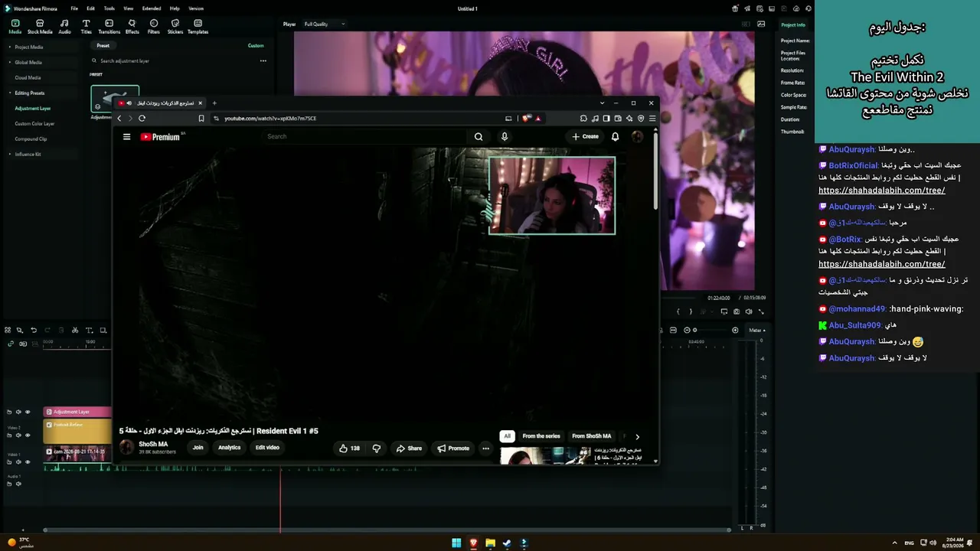Toggle player volume speaker icon

click(x=749, y=311)
